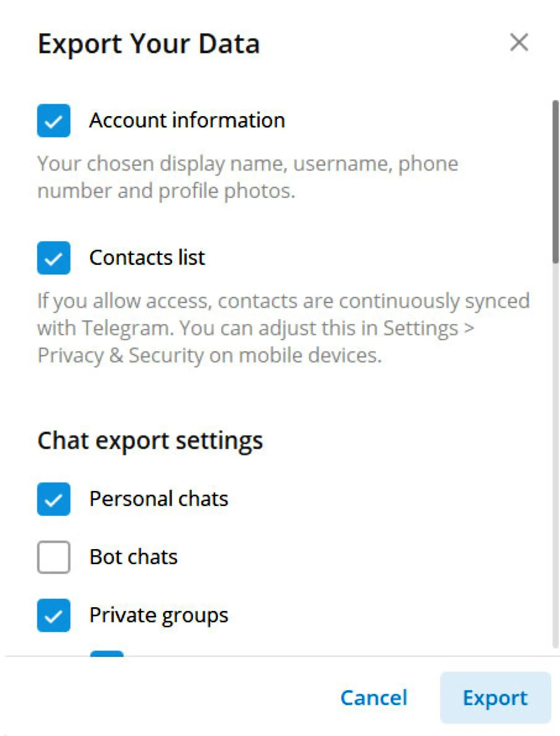
Task: Click the contacts syncing description paragraph
Action: point(283,328)
